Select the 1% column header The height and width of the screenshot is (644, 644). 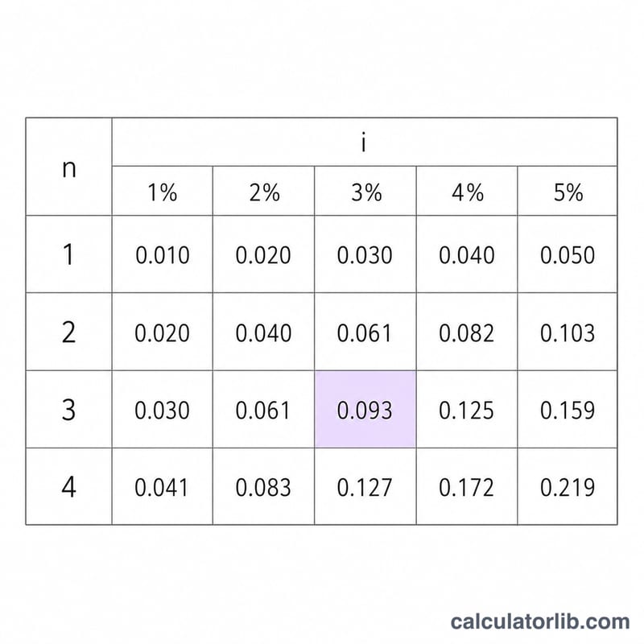click(x=163, y=191)
